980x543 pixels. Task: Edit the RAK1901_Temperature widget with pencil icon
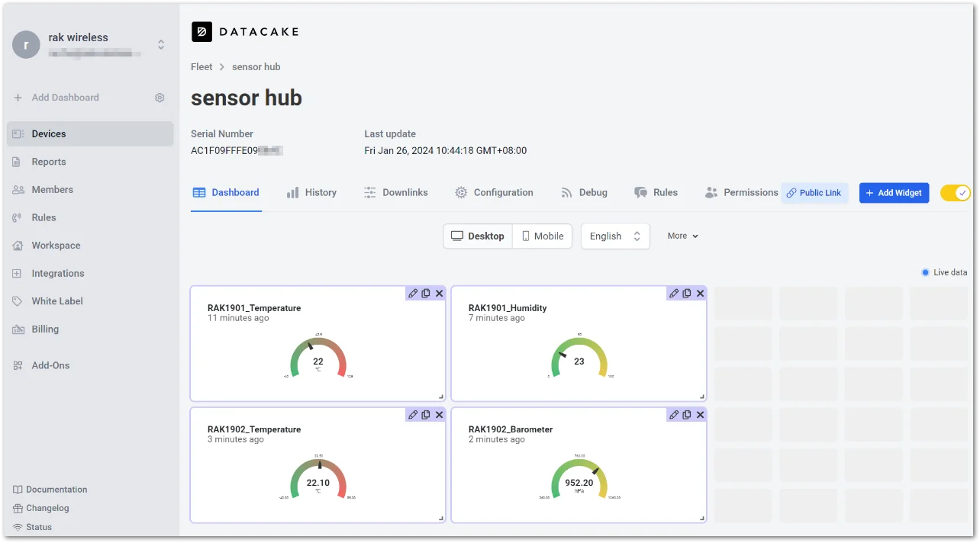(x=413, y=293)
